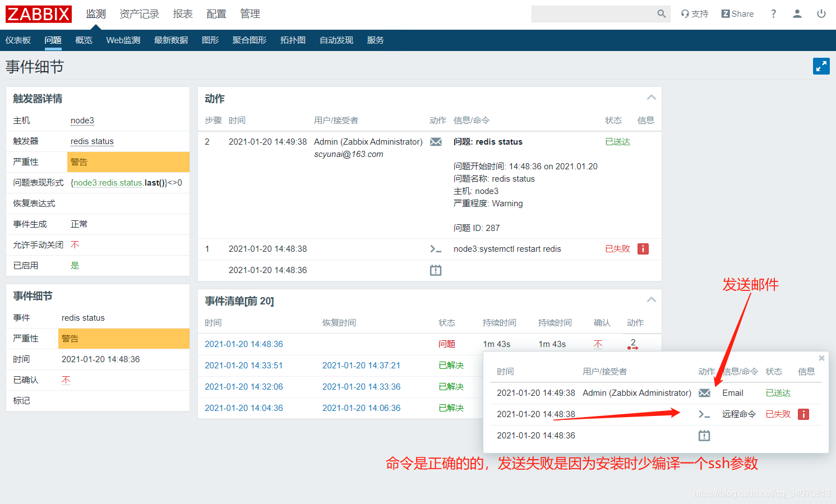Open recovery time 2021-01-20 14:37:21
The width and height of the screenshot is (836, 504).
361,366
